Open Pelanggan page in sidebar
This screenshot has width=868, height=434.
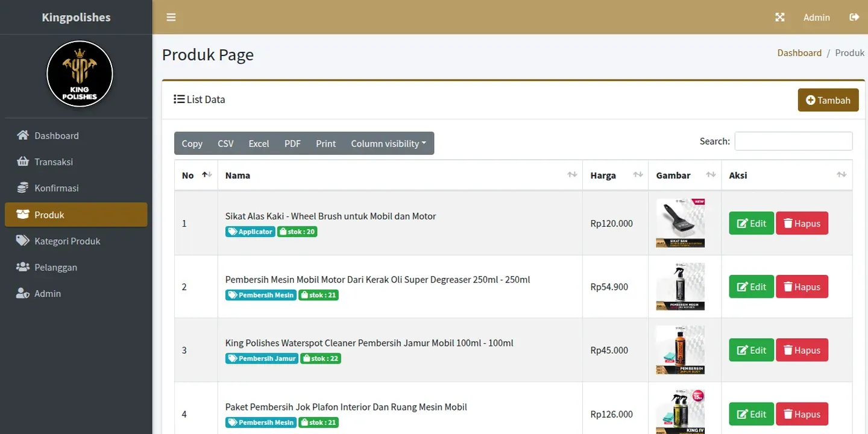76,267
